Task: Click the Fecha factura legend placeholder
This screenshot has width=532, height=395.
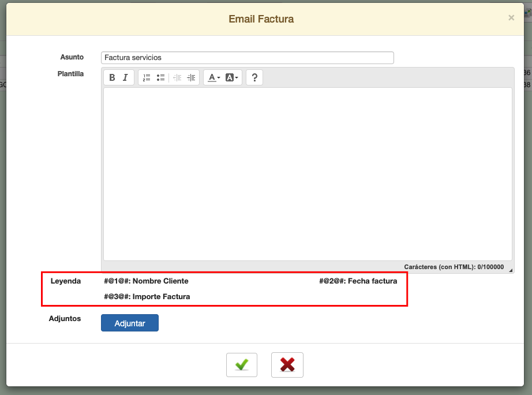Action: pyautogui.click(x=358, y=281)
